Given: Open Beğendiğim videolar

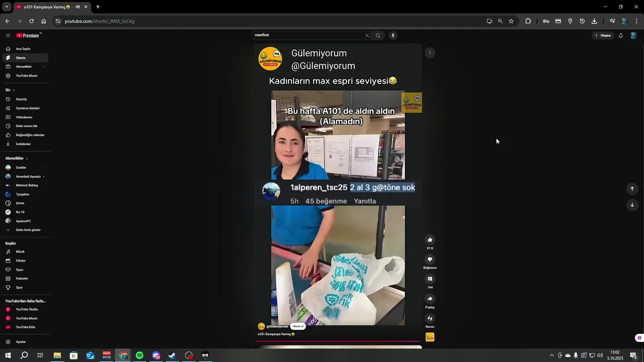Looking at the screenshot, I should click(x=24, y=135).
